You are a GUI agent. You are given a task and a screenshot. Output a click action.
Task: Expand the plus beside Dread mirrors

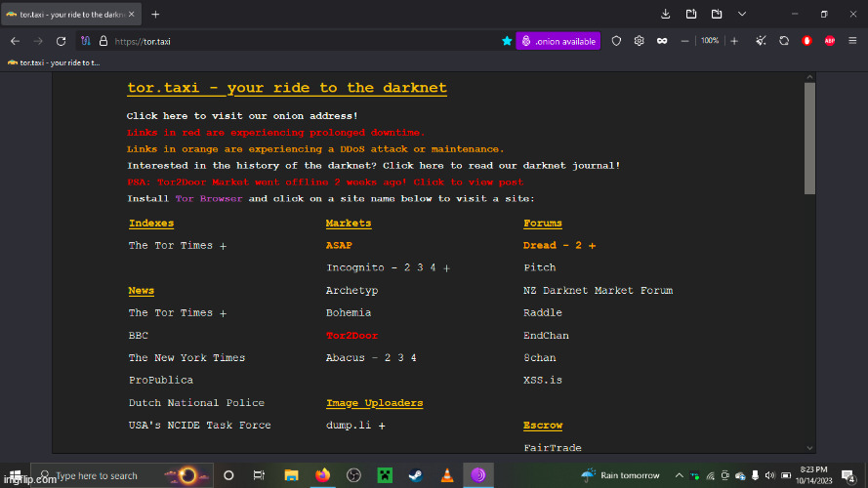(x=592, y=246)
